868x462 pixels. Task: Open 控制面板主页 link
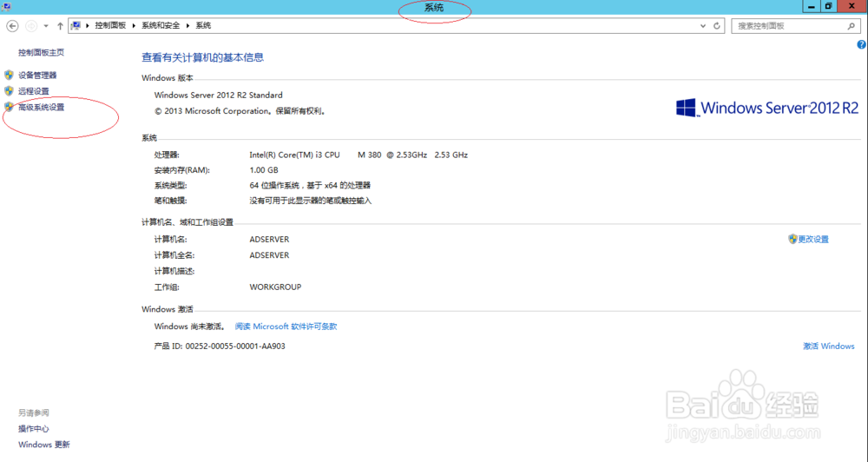click(41, 52)
